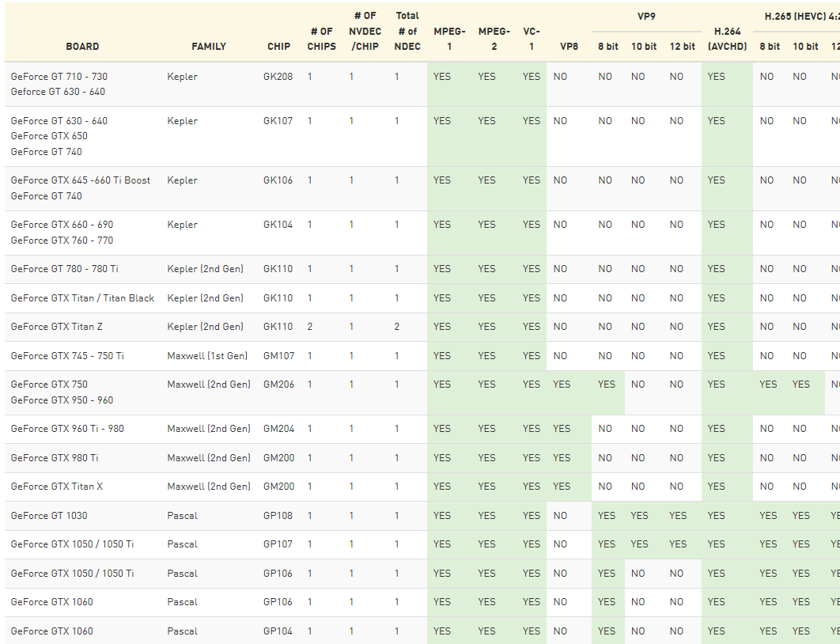Click the VP9 12 bit subheader

(x=682, y=47)
